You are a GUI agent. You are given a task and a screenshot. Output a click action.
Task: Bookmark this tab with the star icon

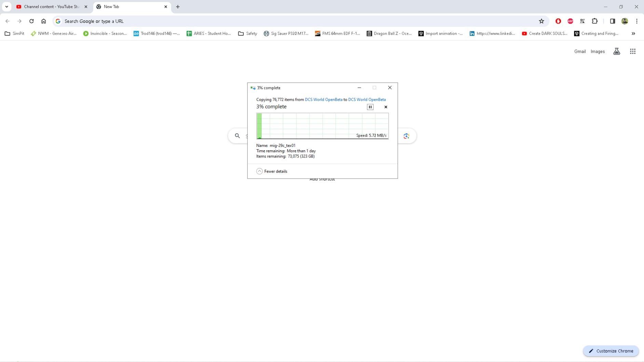coord(542,21)
